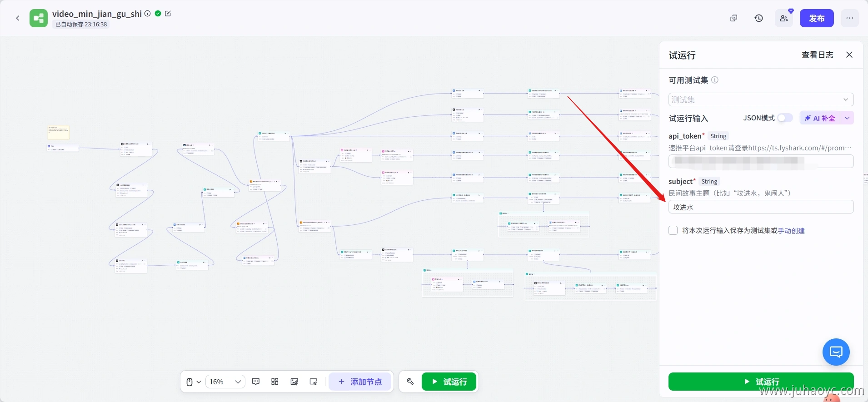Image resolution: width=868 pixels, height=402 pixels.
Task: Add a comment using the toolbar icon
Action: pos(256,382)
